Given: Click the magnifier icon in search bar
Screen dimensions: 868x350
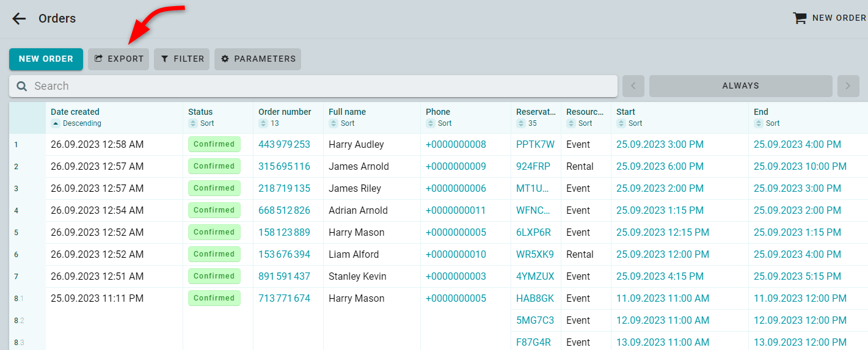Looking at the screenshot, I should click(22, 86).
